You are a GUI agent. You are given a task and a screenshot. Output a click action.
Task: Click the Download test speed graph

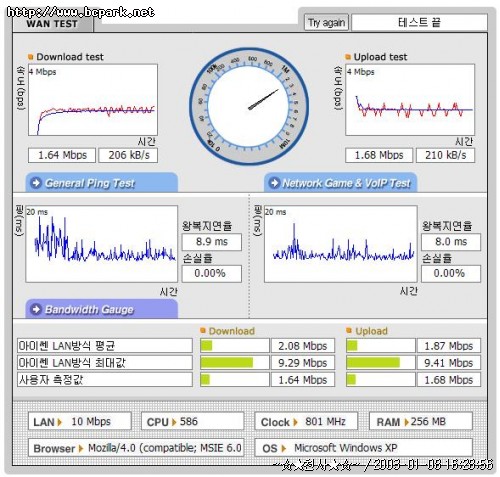coord(93,100)
